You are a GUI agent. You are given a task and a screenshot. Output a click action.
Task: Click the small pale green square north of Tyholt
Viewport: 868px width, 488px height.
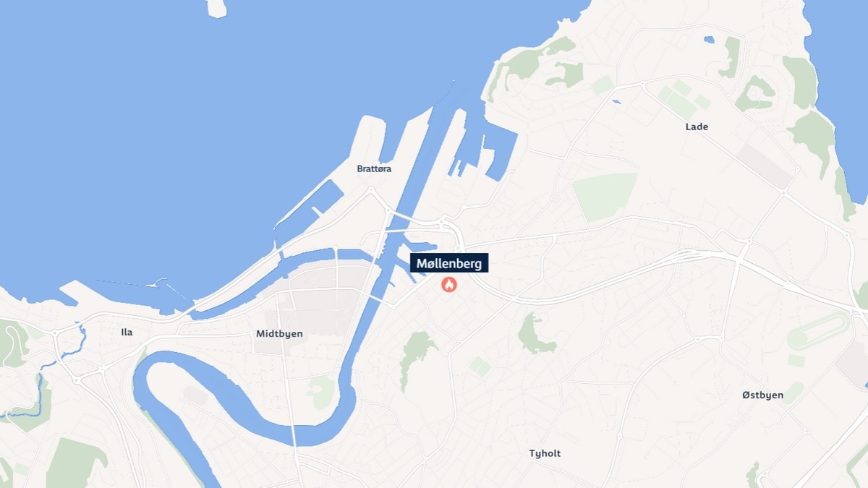[480, 366]
